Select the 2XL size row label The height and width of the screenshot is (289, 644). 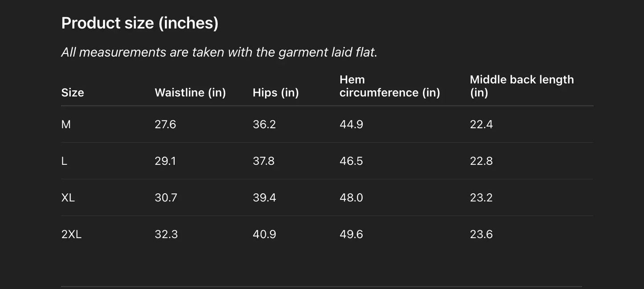[71, 234]
